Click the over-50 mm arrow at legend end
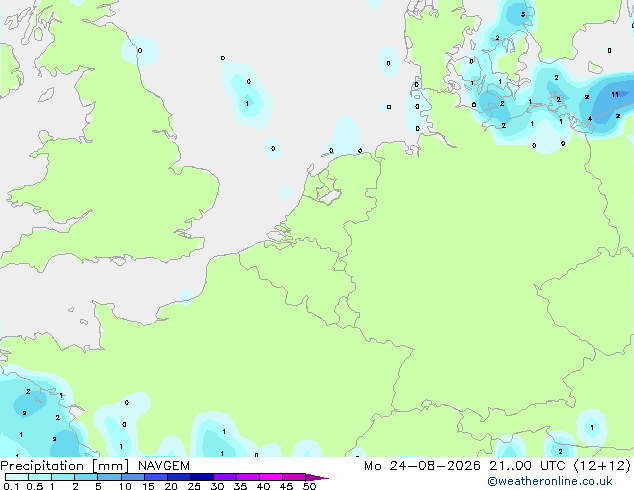 point(317,477)
